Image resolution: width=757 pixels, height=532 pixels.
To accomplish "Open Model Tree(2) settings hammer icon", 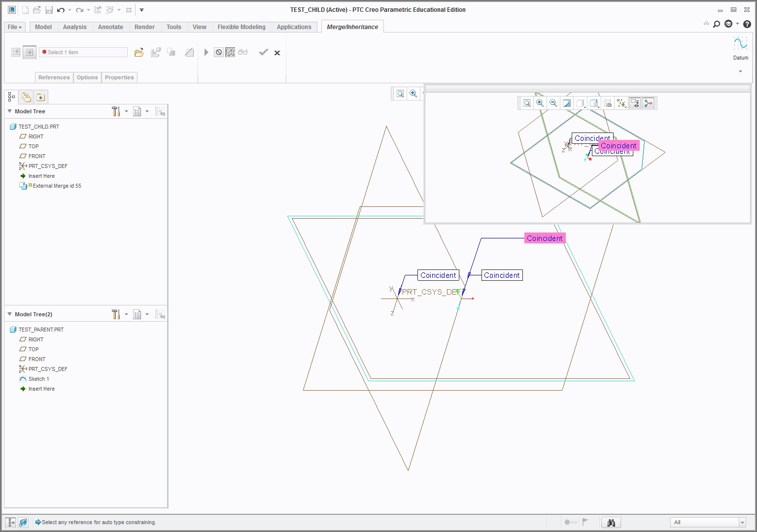I will 116,314.
